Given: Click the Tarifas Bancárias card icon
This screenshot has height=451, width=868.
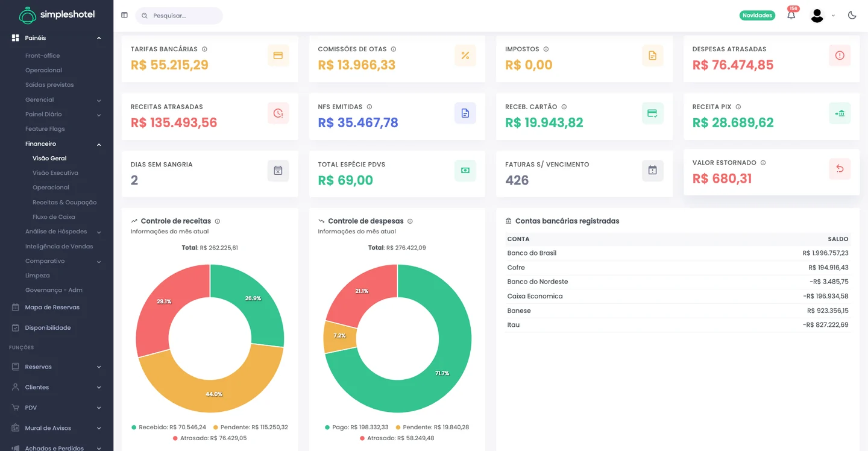Looking at the screenshot, I should pyautogui.click(x=278, y=55).
